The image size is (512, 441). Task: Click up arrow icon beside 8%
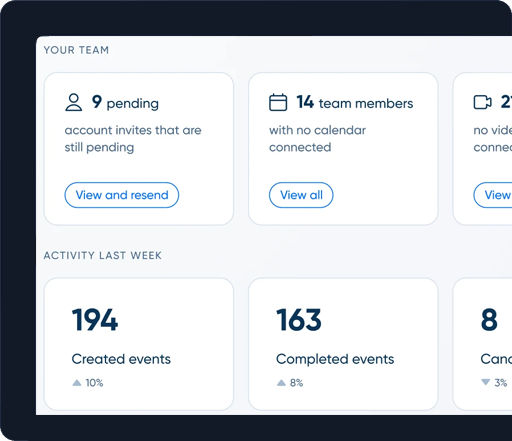[x=281, y=383]
